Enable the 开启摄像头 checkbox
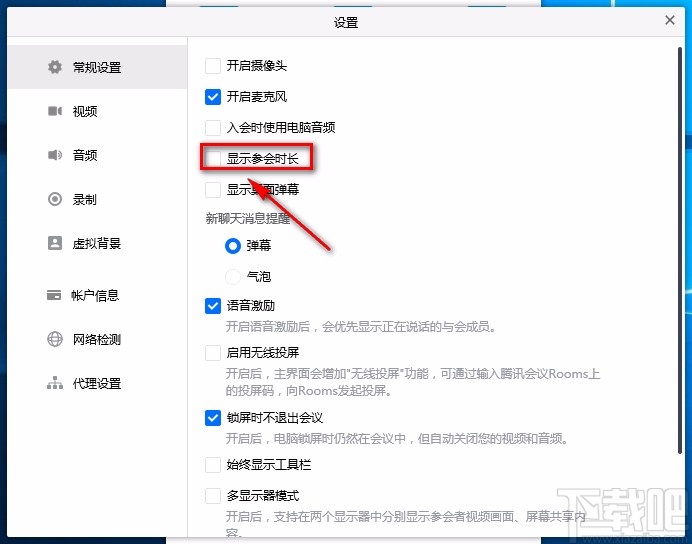The image size is (692, 544). pos(213,66)
